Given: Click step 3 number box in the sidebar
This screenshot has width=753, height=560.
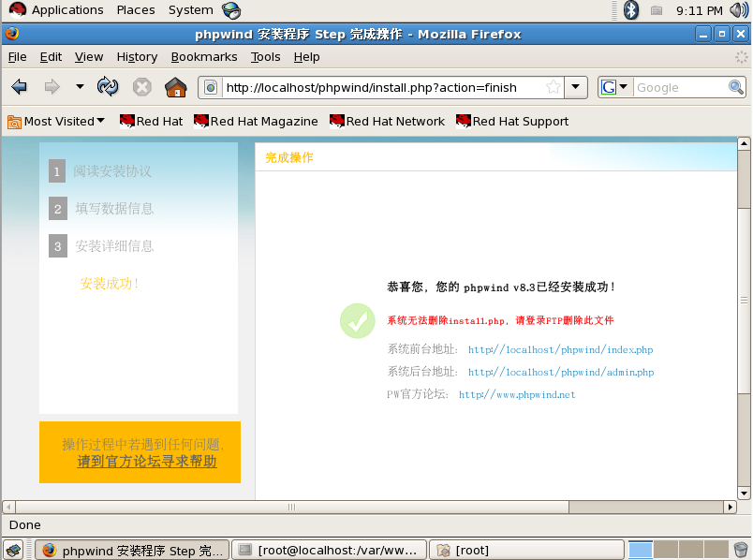Looking at the screenshot, I should (58, 246).
